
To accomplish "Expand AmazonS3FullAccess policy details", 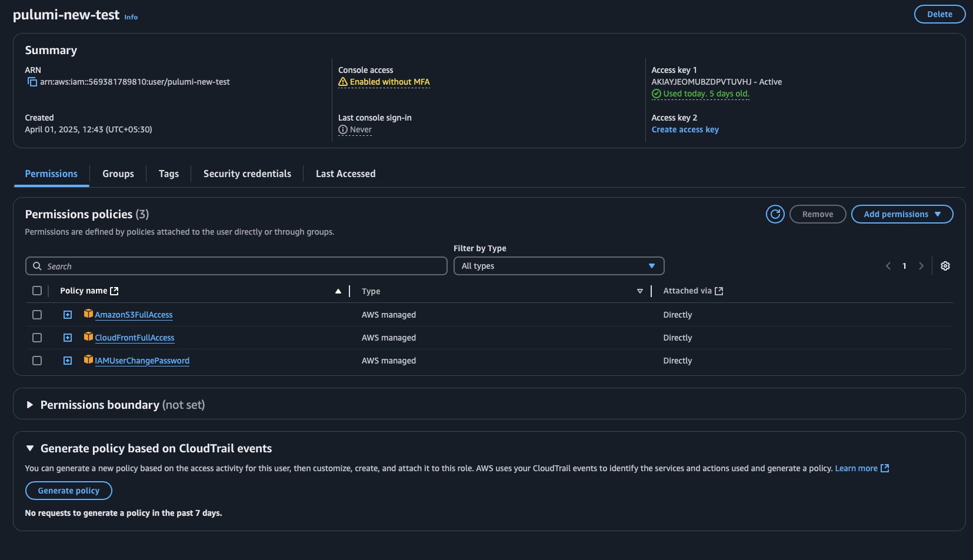I will tap(68, 315).
